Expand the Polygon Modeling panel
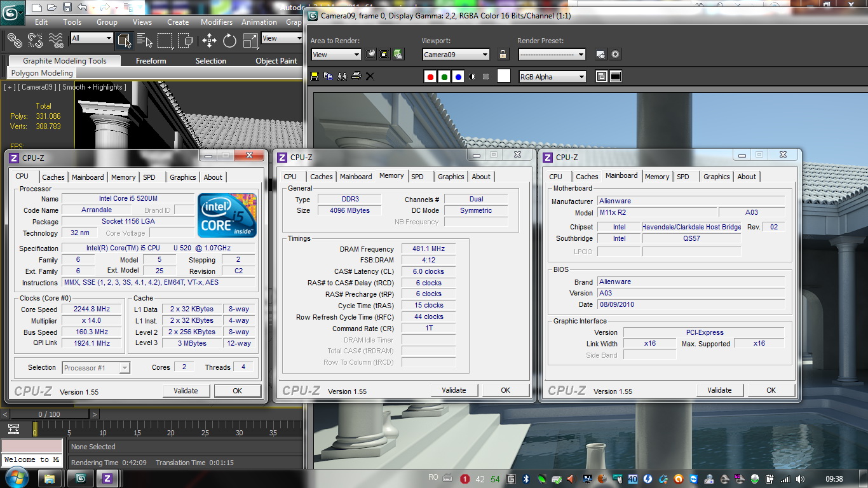The image size is (868, 488). click(x=42, y=73)
